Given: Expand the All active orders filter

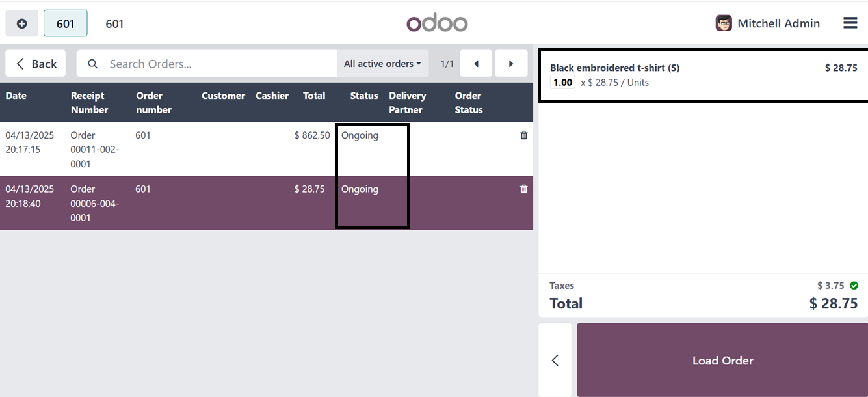Looking at the screenshot, I should click(x=382, y=64).
